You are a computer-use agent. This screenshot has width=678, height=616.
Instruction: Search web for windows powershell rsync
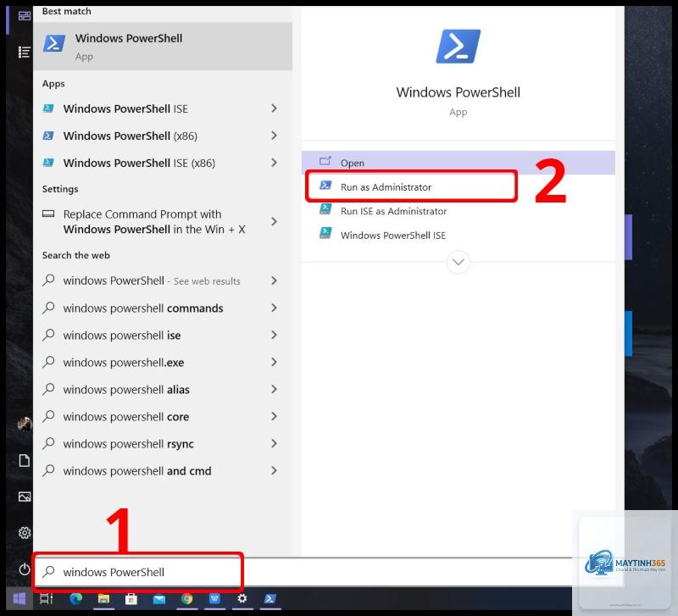(x=163, y=444)
